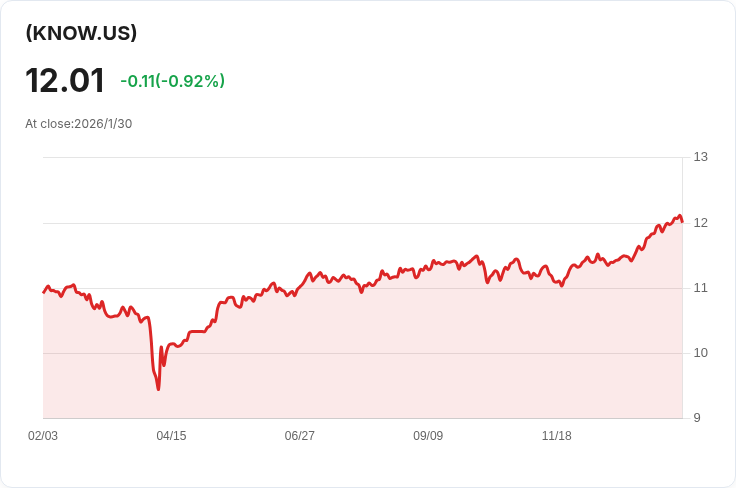Click the -0.11(-0.92%) change value
The image size is (736, 488).
(173, 81)
